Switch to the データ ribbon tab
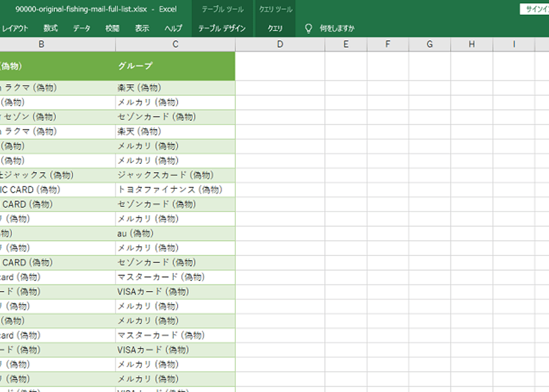 81,29
